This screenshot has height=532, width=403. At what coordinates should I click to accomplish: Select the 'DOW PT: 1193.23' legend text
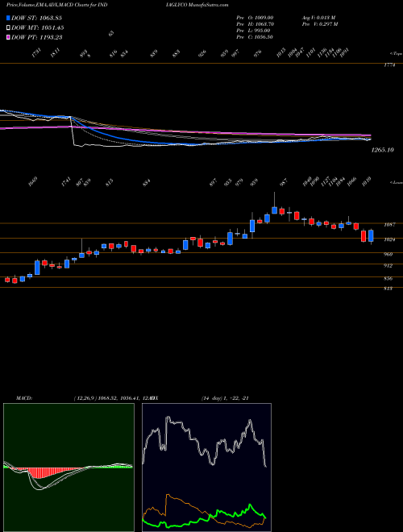pos(36,38)
